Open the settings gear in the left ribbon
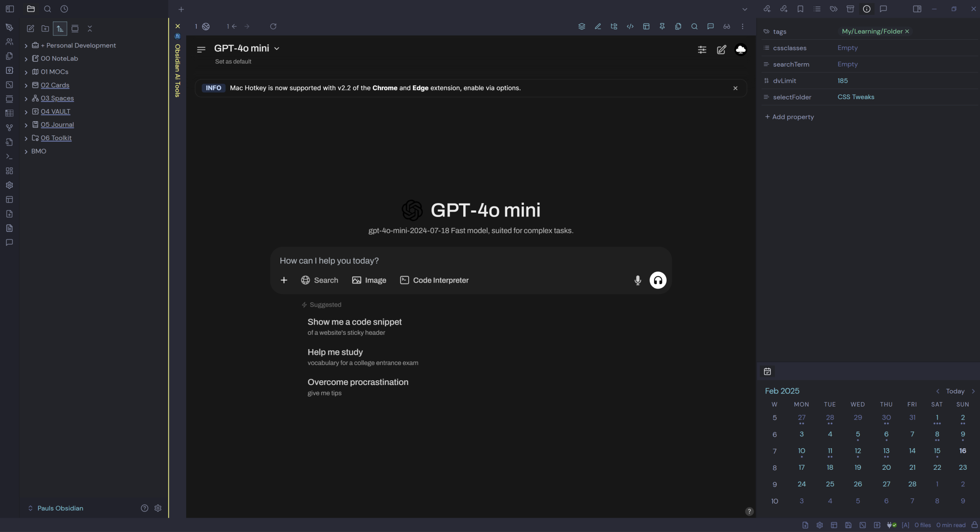 (x=10, y=185)
